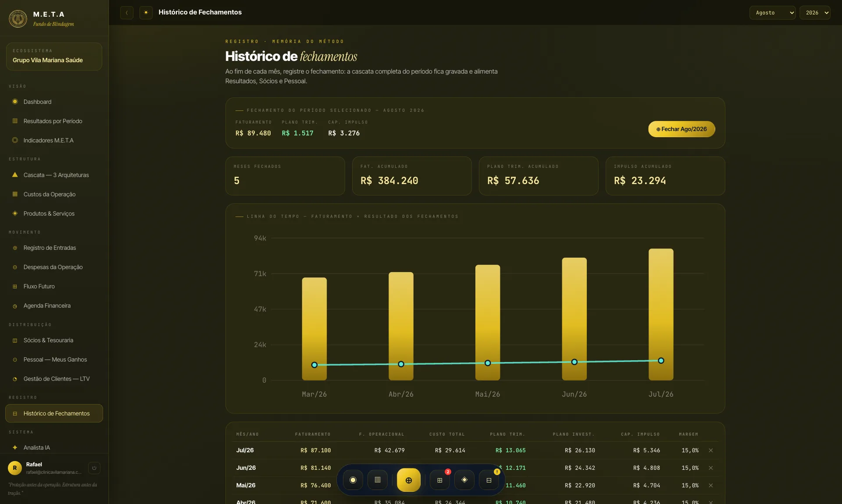
Task: Open Dashboard from the floating dock
Action: [353, 480]
